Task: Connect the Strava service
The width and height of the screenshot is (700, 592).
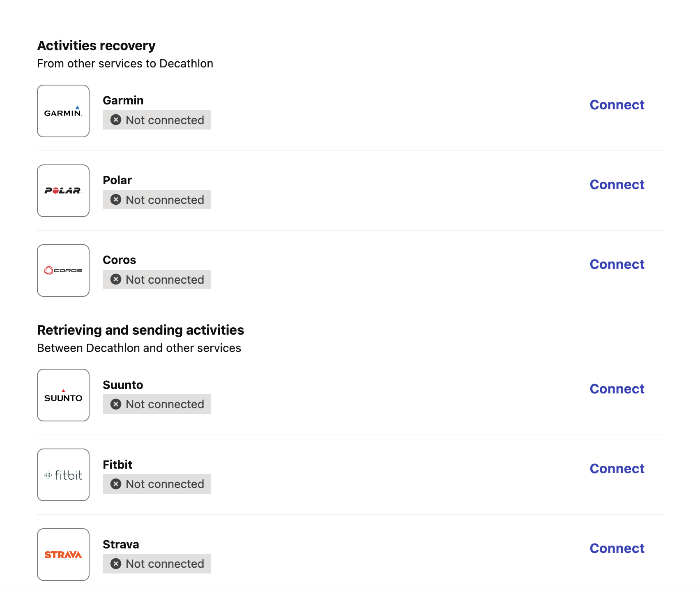Action: pyautogui.click(x=617, y=548)
